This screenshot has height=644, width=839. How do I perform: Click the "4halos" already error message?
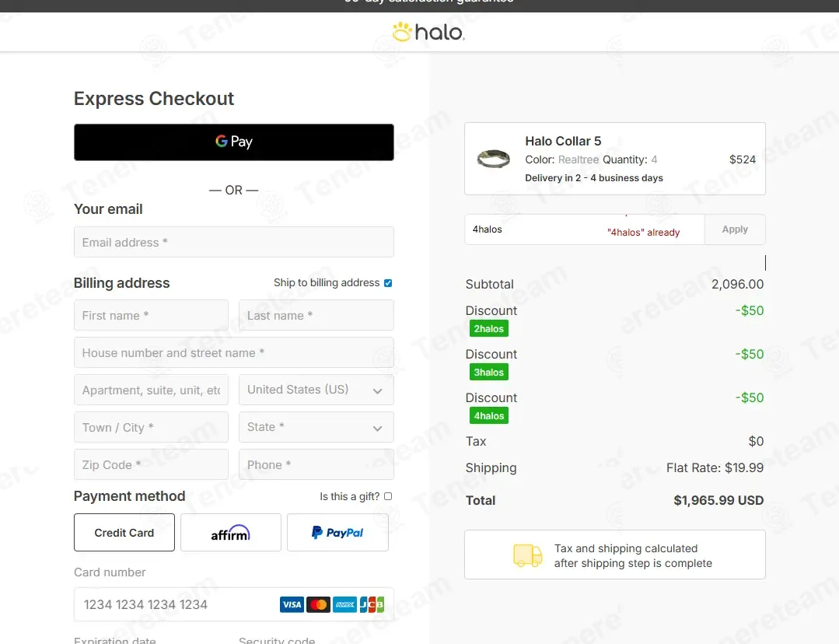[x=643, y=233]
